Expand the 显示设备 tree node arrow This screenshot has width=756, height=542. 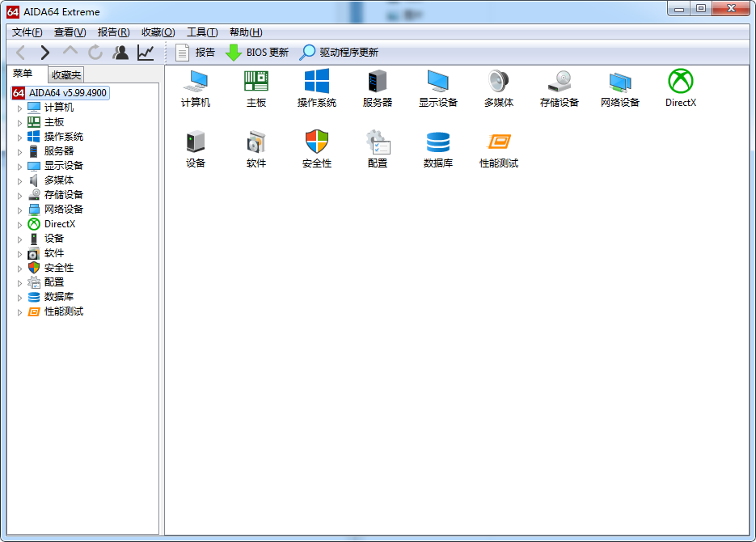[19, 167]
